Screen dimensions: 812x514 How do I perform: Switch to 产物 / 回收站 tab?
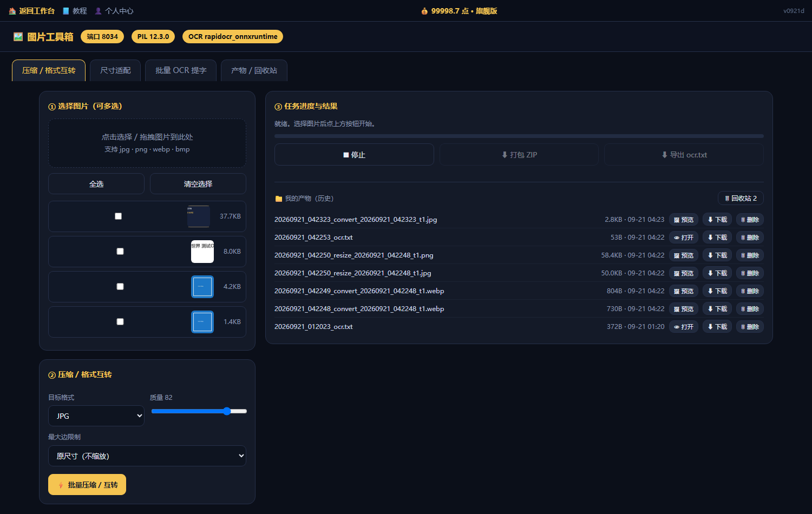(254, 70)
